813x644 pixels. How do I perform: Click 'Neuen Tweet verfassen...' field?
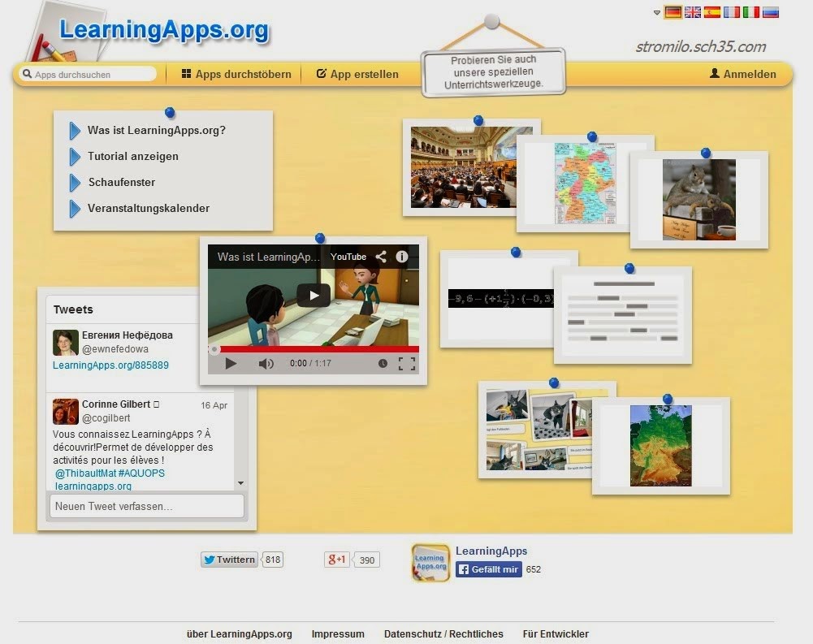pos(147,506)
